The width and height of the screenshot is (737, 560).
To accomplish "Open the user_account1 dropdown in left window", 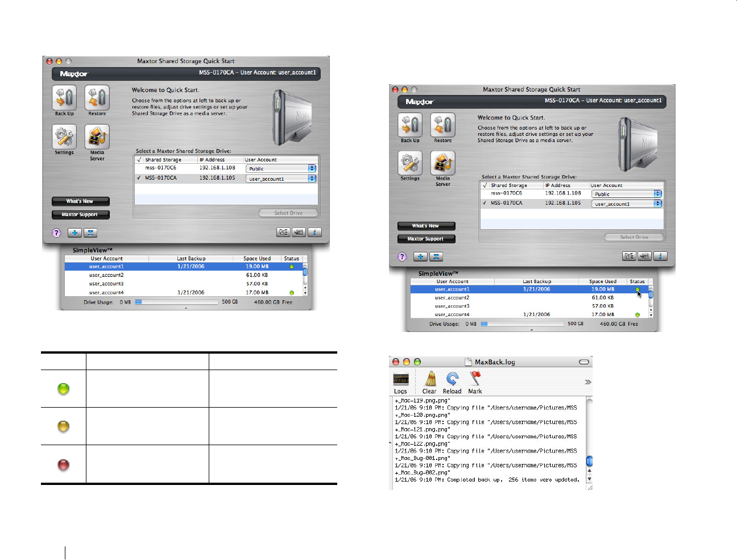I will pyautogui.click(x=281, y=179).
